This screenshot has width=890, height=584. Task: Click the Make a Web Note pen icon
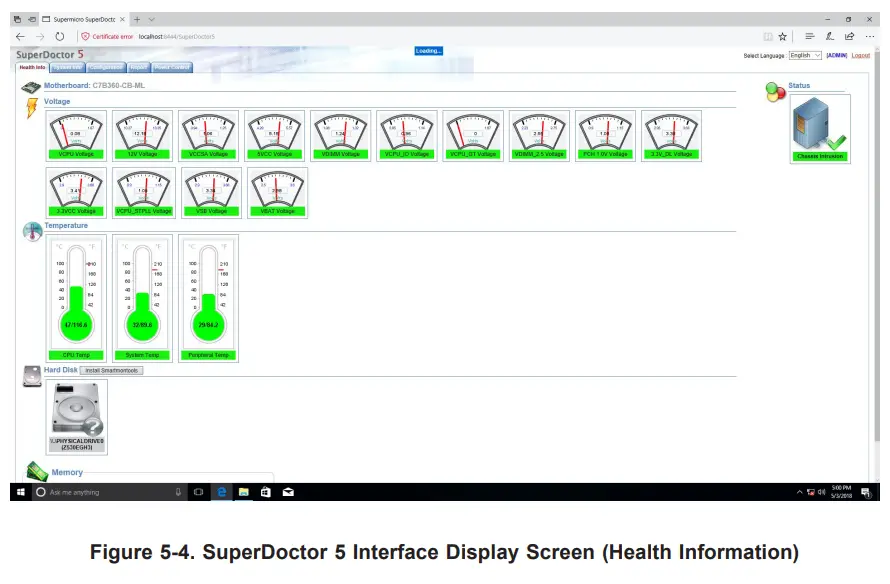[829, 36]
